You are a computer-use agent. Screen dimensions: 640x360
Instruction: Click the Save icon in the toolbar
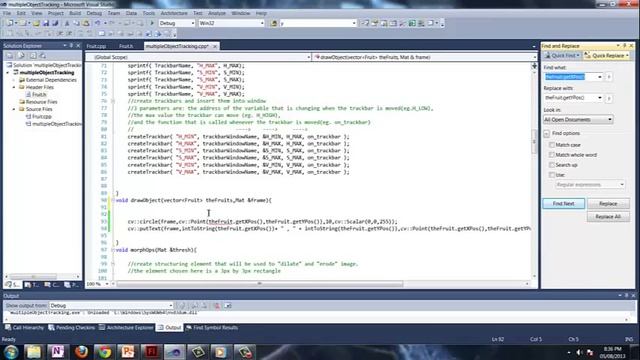pyautogui.click(x=46, y=23)
